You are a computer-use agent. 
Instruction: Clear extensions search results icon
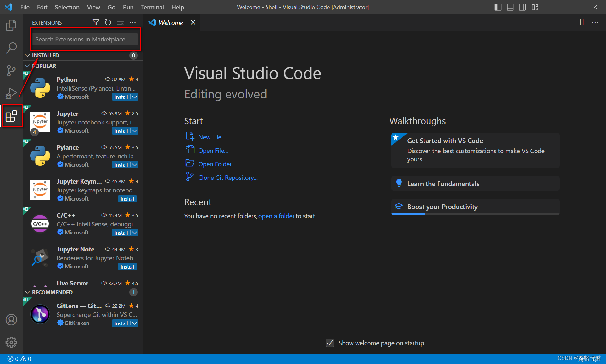pyautogui.click(x=120, y=22)
